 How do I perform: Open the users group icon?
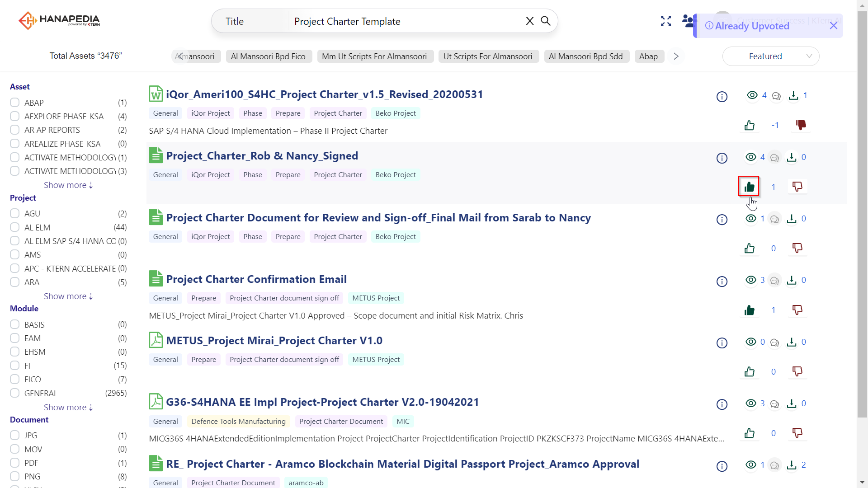point(688,21)
